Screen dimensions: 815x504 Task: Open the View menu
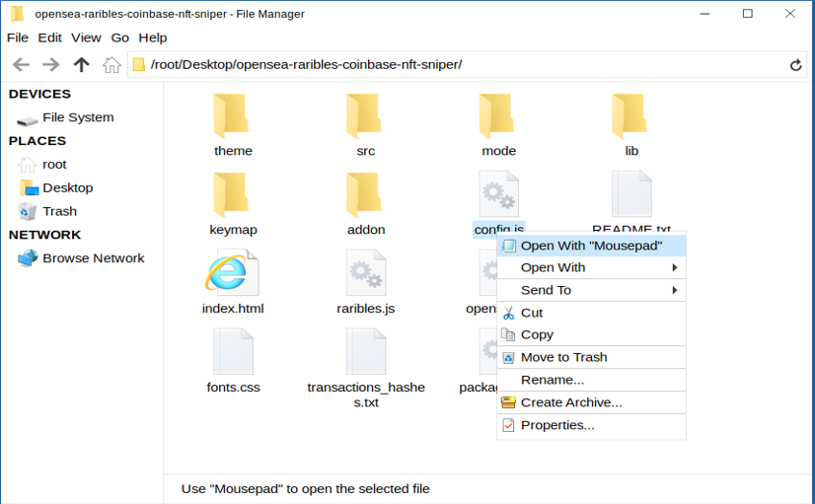[x=86, y=37]
